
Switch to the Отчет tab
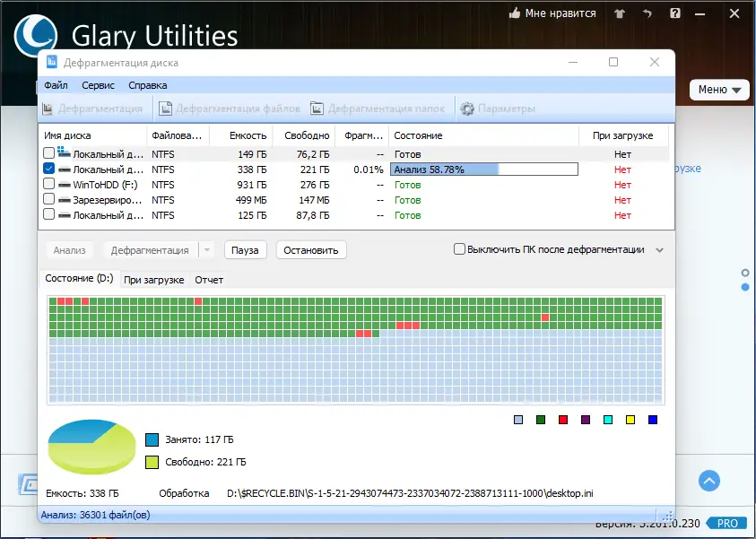coord(209,280)
